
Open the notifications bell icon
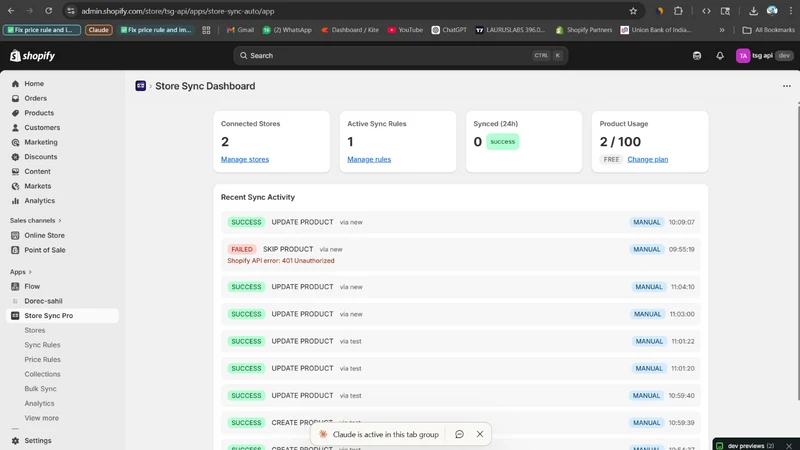(719, 56)
